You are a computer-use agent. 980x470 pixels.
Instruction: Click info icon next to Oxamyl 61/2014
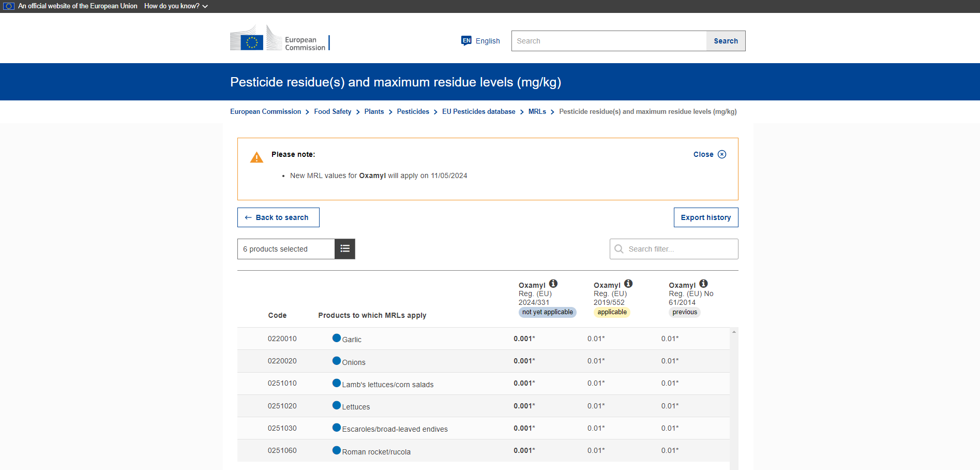tap(703, 284)
